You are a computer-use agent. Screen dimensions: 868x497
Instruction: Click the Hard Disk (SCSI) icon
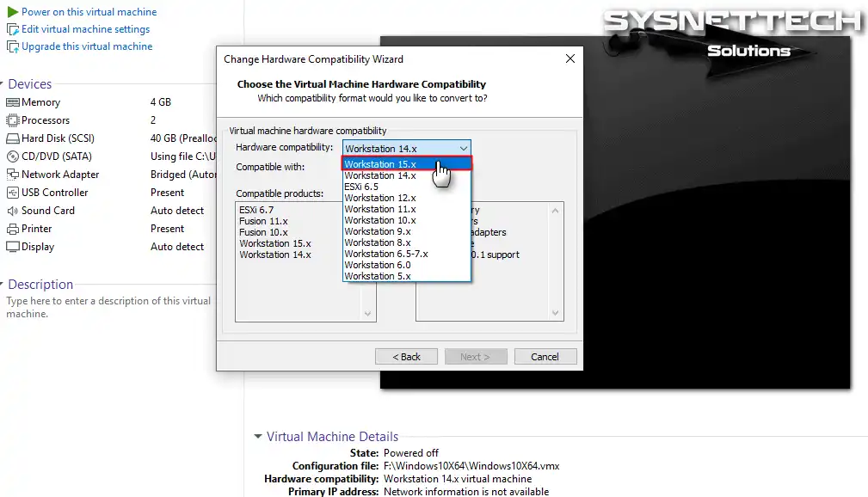[12, 138]
